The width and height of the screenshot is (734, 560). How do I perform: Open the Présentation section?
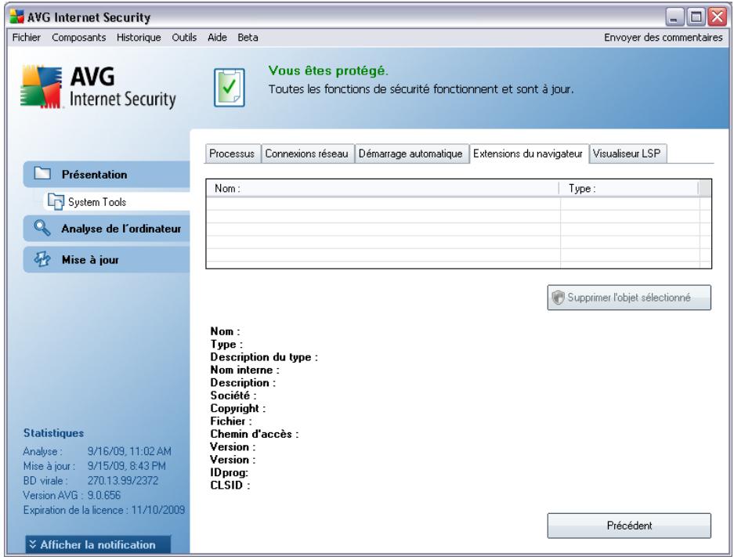[107, 174]
